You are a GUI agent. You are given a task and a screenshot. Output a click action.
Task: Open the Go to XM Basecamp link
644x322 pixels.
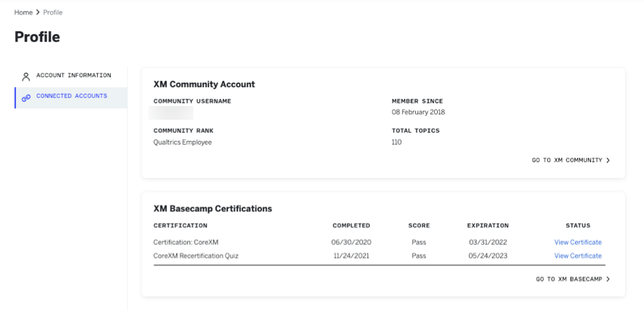click(x=573, y=280)
